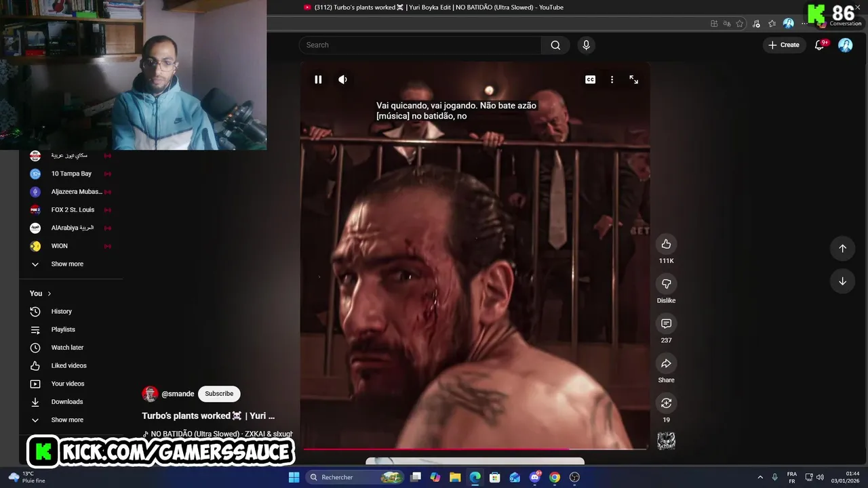Like the Short with 111K likes

pyautogui.click(x=666, y=244)
